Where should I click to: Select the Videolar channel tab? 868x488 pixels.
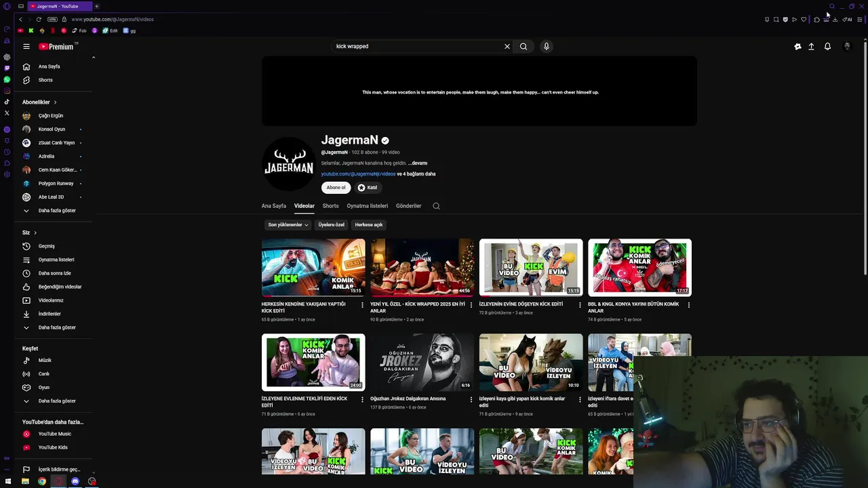[304, 206]
